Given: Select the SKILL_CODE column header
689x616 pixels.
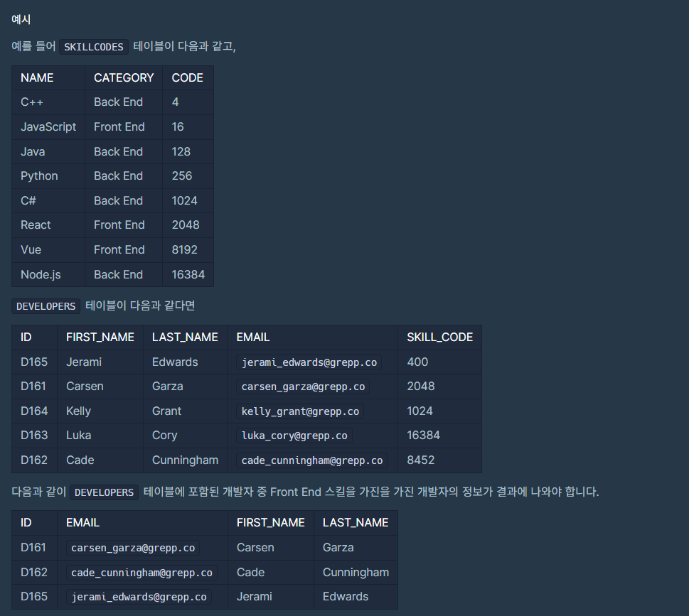Looking at the screenshot, I should (x=440, y=337).
